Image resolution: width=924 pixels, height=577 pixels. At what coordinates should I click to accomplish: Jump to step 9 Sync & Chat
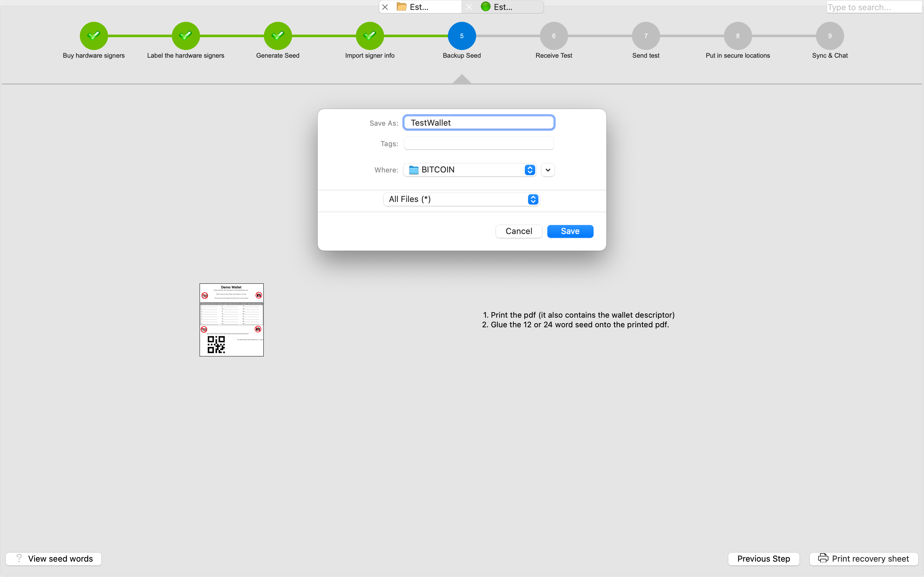click(830, 36)
